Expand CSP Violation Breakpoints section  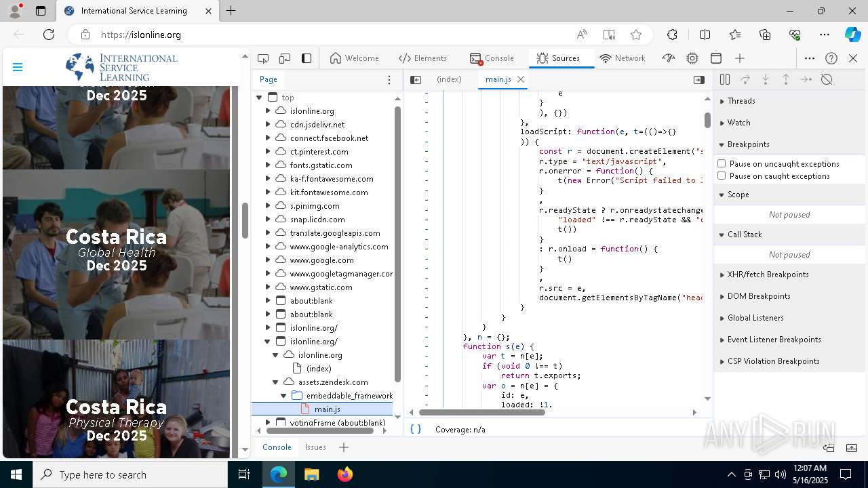(791, 361)
